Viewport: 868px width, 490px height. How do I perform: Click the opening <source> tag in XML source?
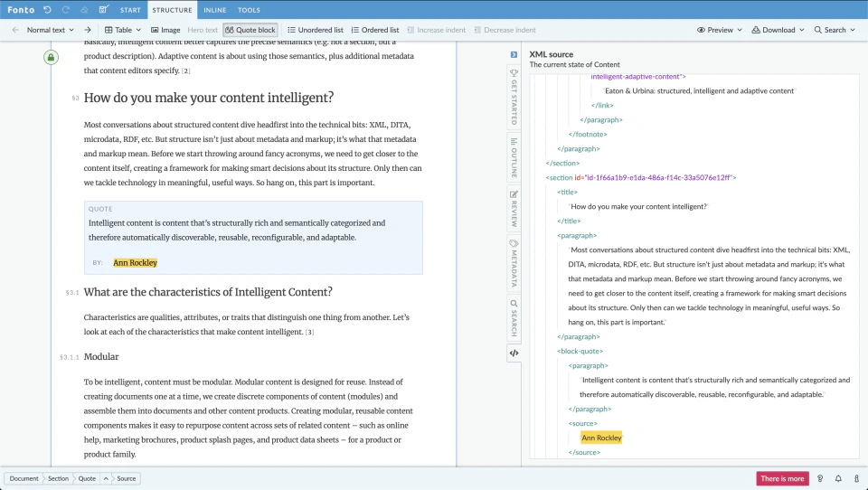[x=583, y=424]
